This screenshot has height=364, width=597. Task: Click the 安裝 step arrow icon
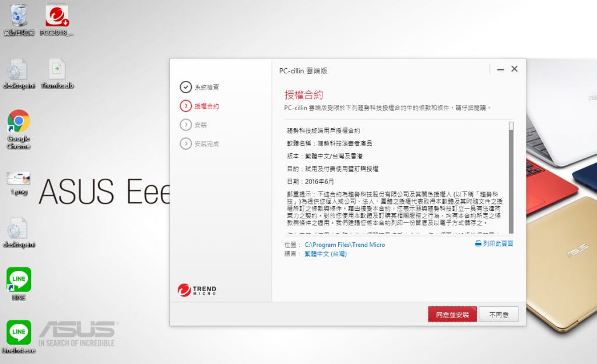click(186, 125)
